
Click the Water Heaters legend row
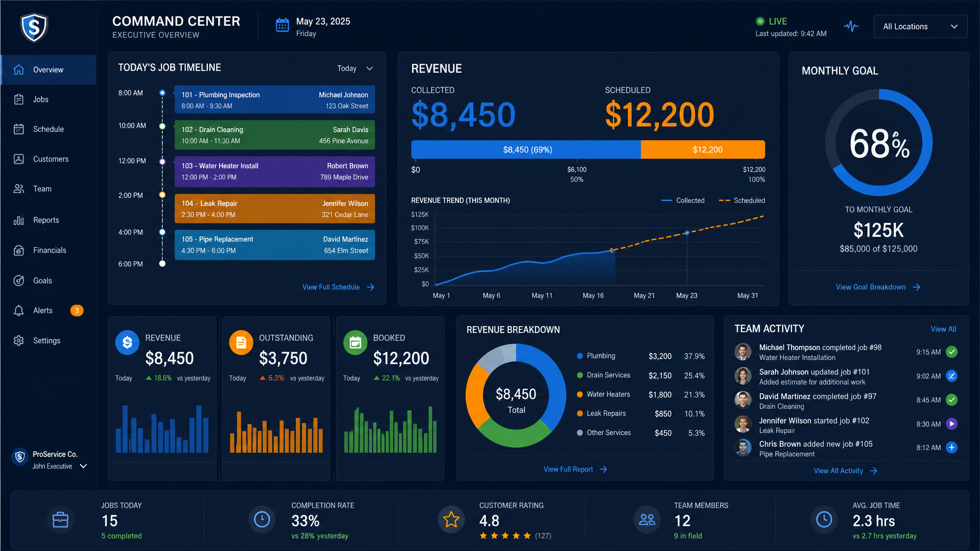pos(641,394)
